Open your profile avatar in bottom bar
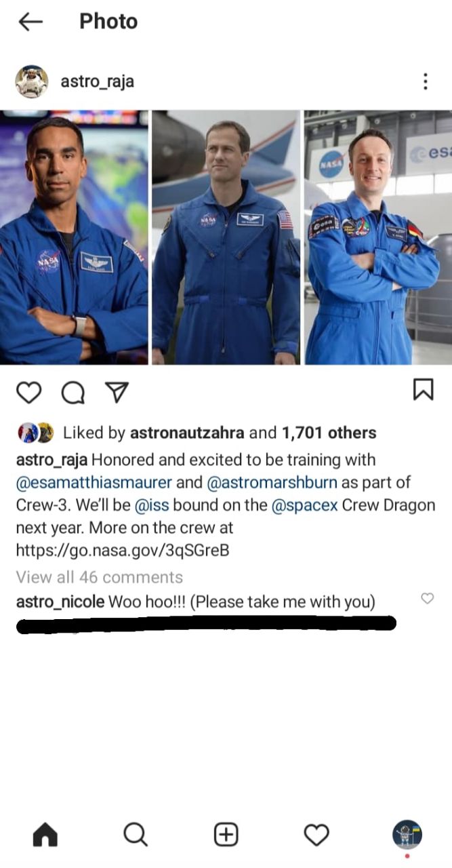 (407, 835)
